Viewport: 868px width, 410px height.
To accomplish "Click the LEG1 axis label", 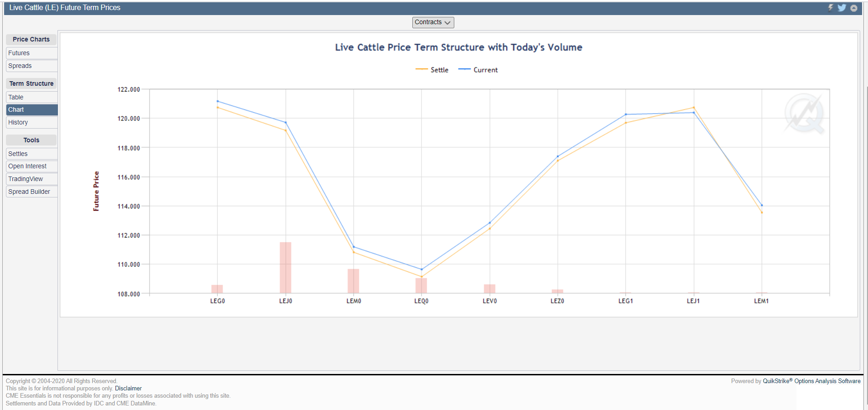I will [x=626, y=301].
